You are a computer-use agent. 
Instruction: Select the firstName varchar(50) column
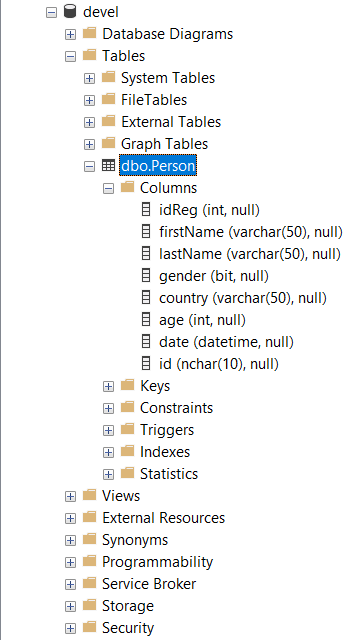251,232
